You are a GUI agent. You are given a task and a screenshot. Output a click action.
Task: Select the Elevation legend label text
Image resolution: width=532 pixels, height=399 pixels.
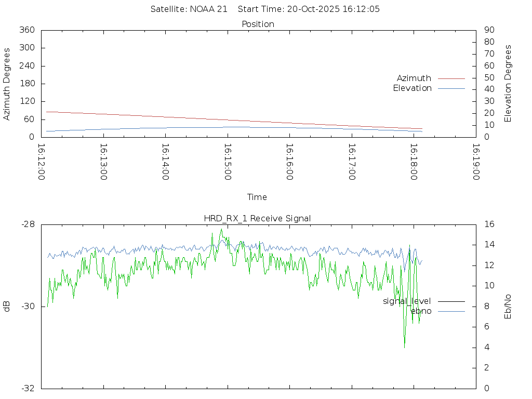[x=412, y=88]
